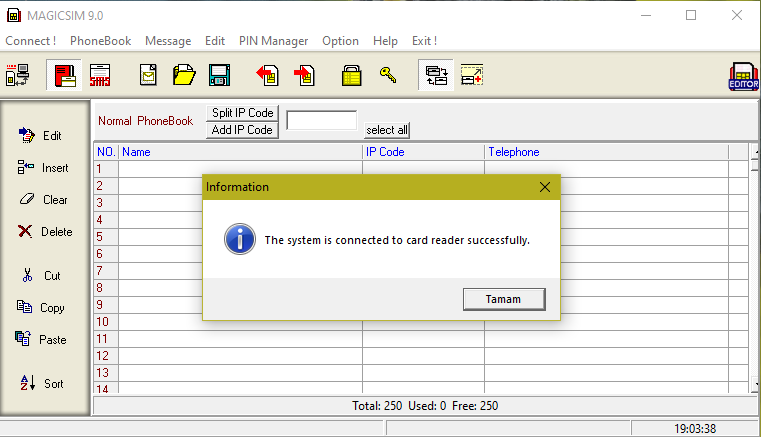Click the Name cell of row 11
This screenshot has height=437, width=761.
point(240,338)
